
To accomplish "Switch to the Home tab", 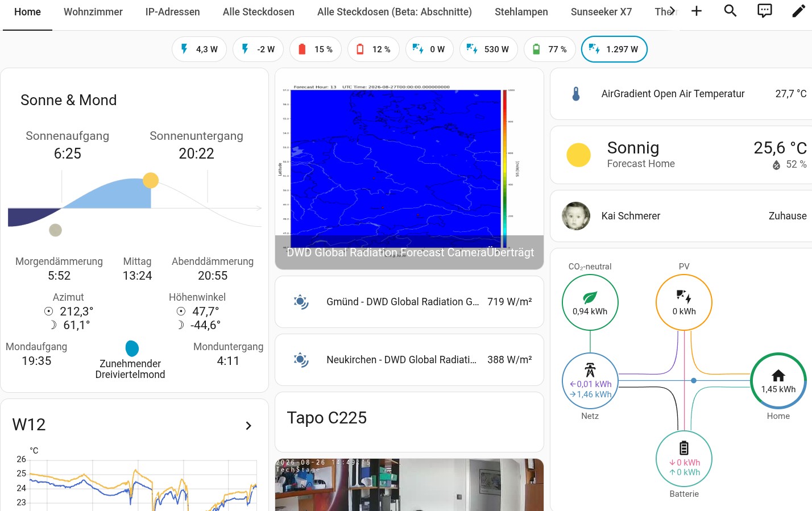I will pyautogui.click(x=27, y=12).
